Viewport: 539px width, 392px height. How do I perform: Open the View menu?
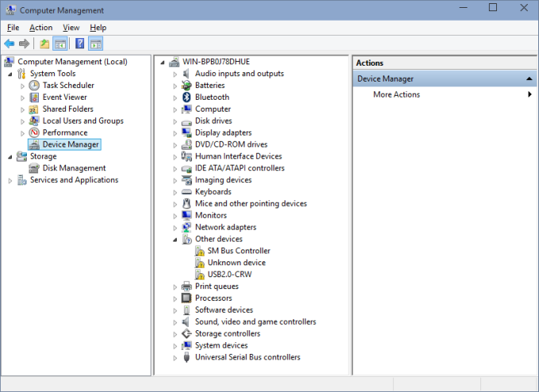tap(71, 28)
